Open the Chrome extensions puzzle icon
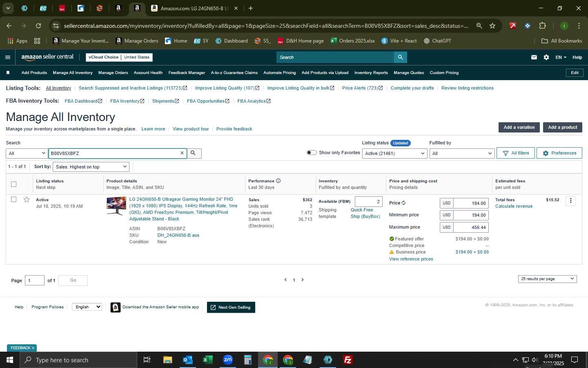The width and height of the screenshot is (588, 368). [542, 26]
